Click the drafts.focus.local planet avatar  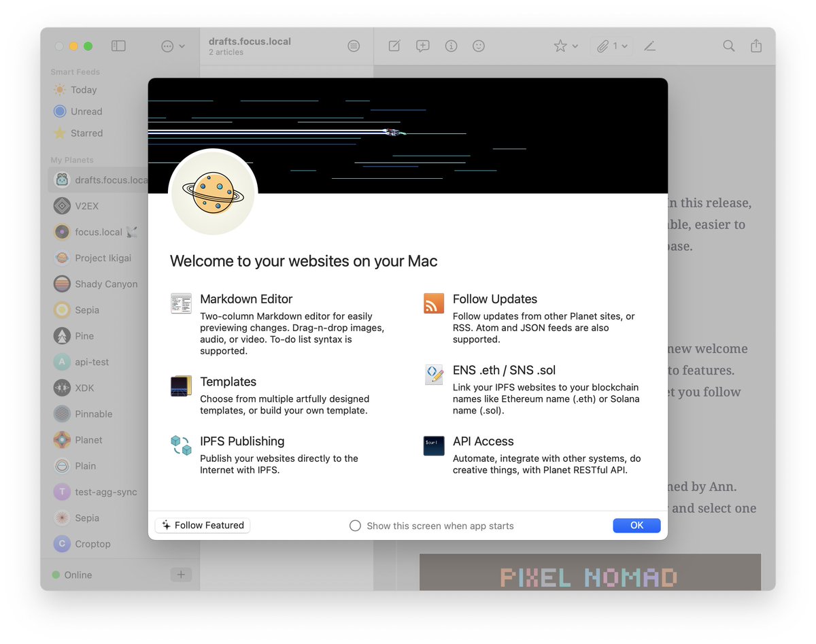pos(62,180)
